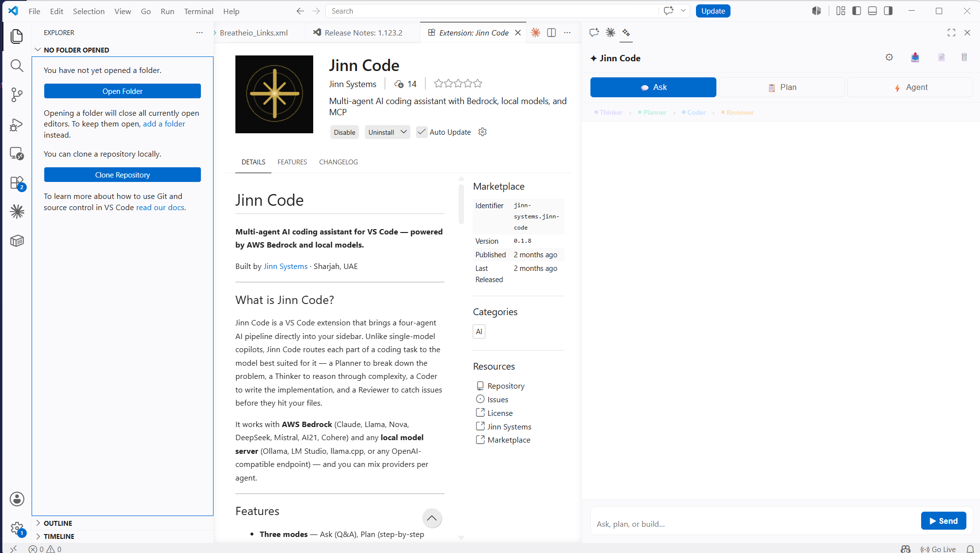This screenshot has width=980, height=553.
Task: Click the document icon in the Jinn Code header
Action: point(942,57)
